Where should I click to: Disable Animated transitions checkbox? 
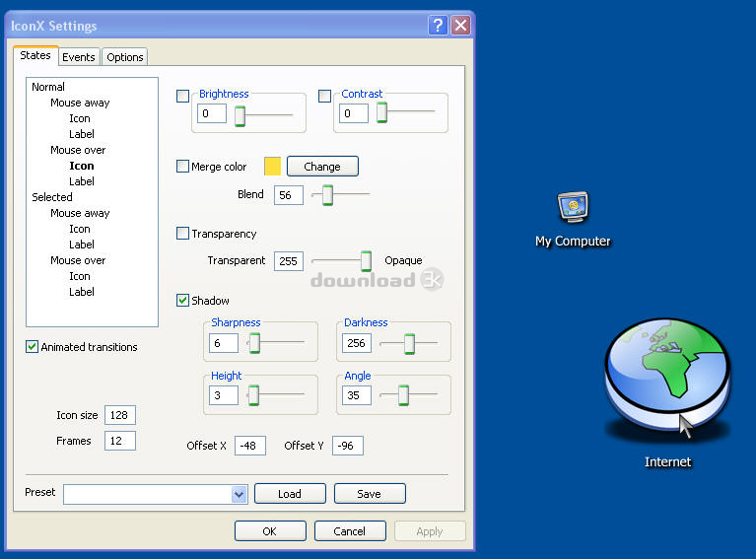click(x=33, y=347)
